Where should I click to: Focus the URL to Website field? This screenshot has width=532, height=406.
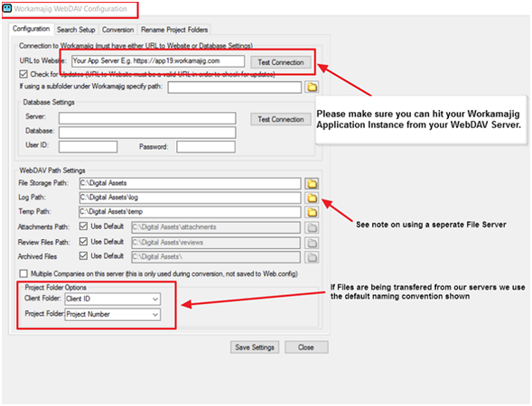(x=158, y=61)
